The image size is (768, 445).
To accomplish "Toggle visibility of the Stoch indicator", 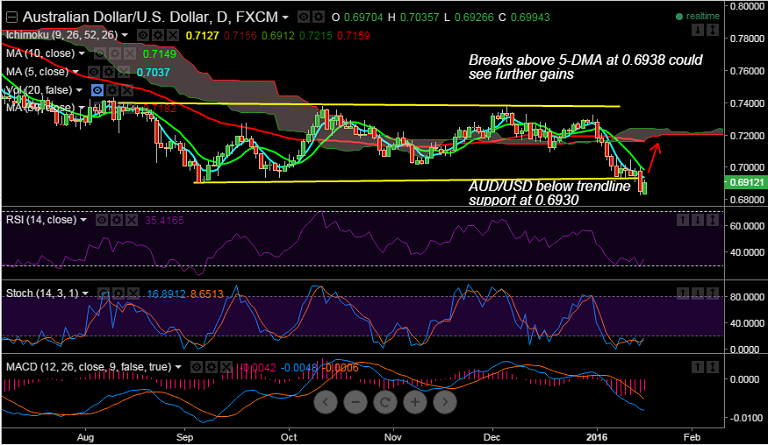I will (x=103, y=293).
